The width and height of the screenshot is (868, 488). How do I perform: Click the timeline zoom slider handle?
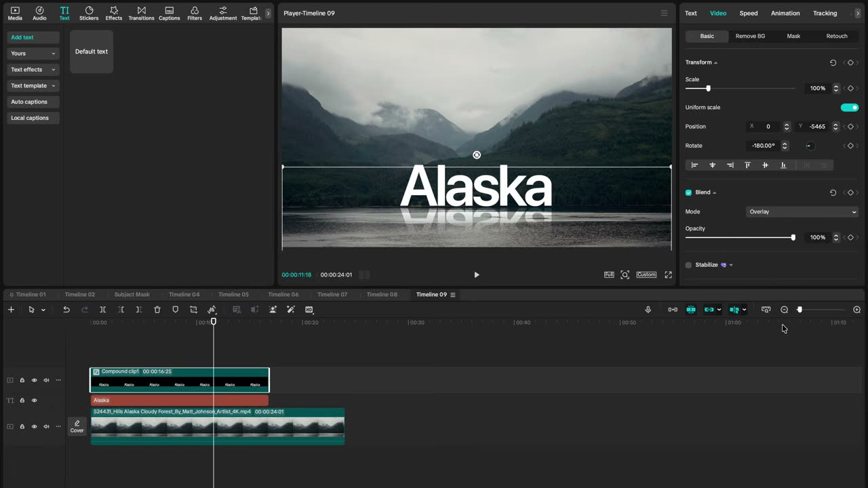(800, 310)
